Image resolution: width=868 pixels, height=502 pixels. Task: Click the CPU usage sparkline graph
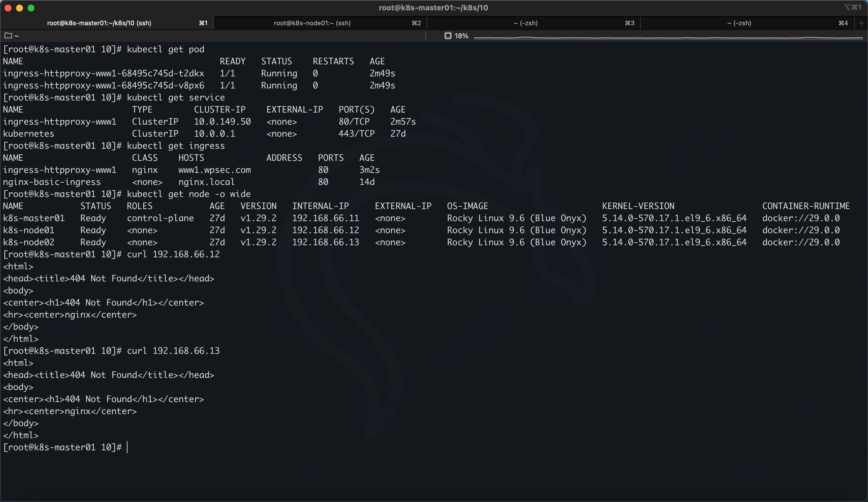tap(668, 37)
